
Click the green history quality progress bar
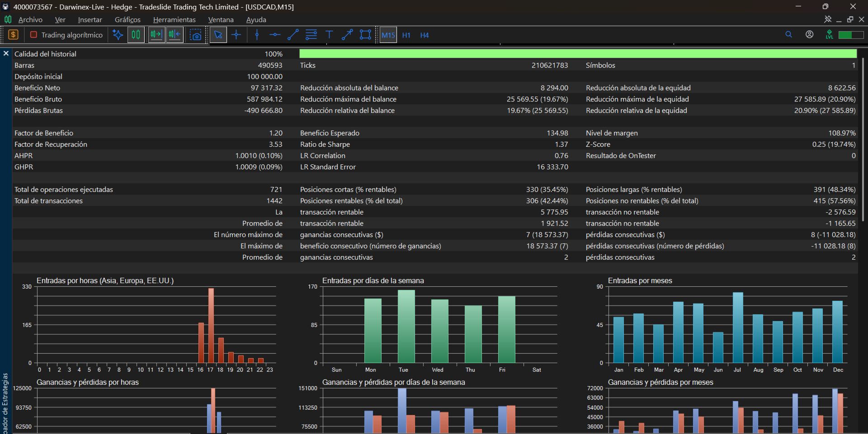[x=578, y=54]
